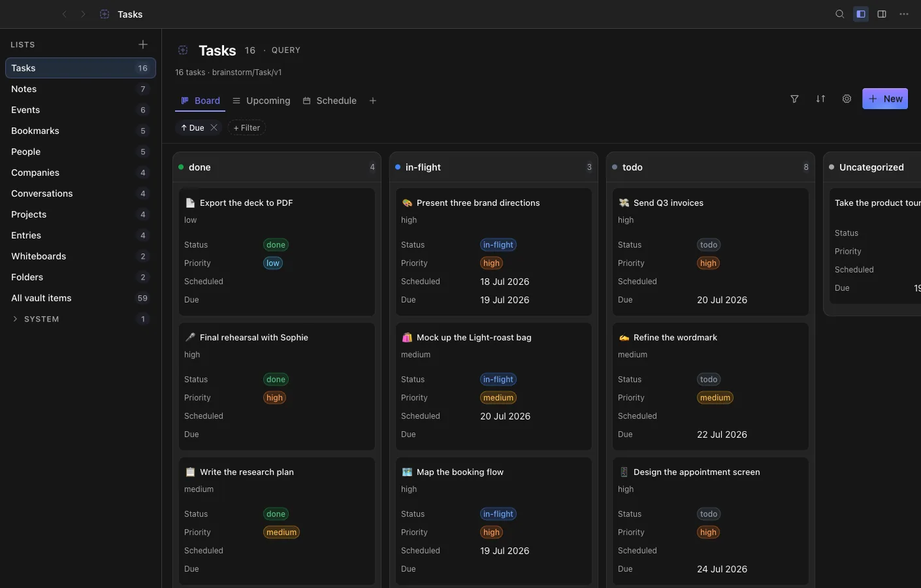The width and height of the screenshot is (921, 588).
Task: Open the Bookmarks list
Action: pyautogui.click(x=80, y=131)
